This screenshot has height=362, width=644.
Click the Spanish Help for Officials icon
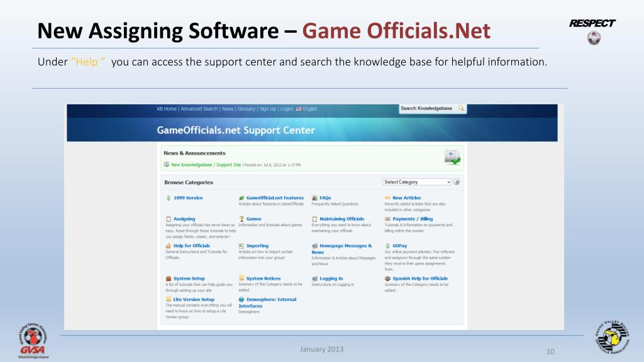pyautogui.click(x=387, y=278)
